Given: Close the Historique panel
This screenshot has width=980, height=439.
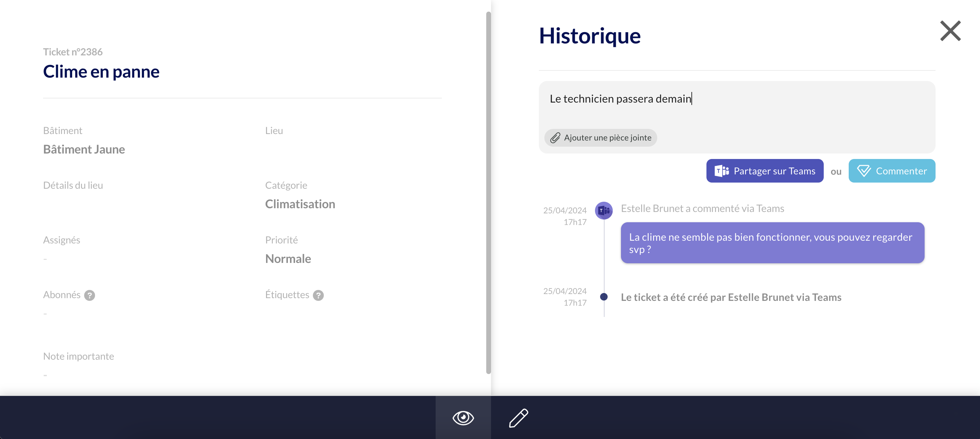Looking at the screenshot, I should click(950, 31).
